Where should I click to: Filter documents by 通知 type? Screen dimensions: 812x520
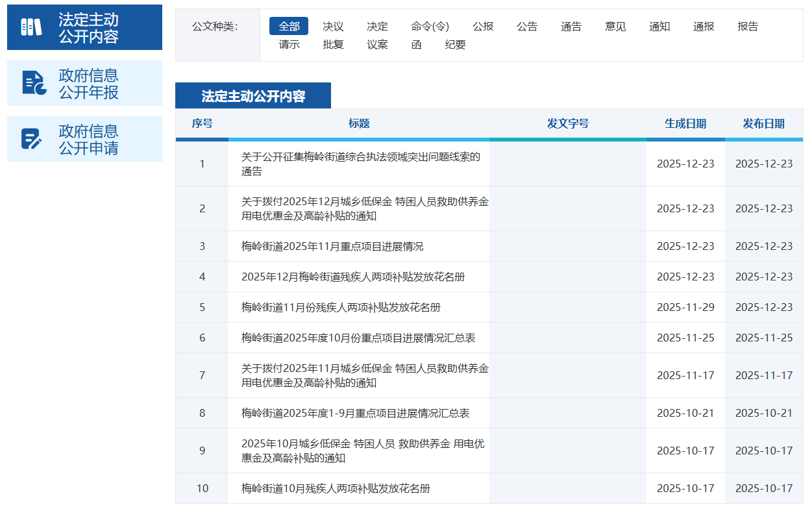click(659, 27)
